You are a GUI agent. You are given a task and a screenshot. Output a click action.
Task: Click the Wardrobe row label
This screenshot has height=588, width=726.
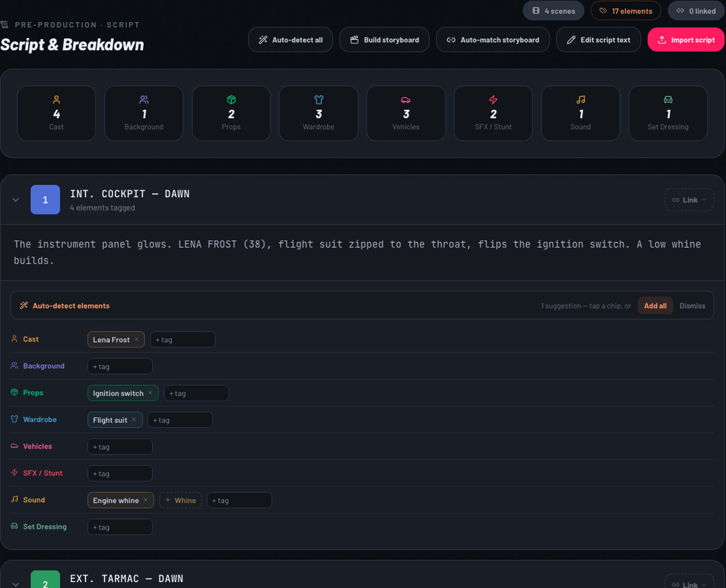point(40,419)
